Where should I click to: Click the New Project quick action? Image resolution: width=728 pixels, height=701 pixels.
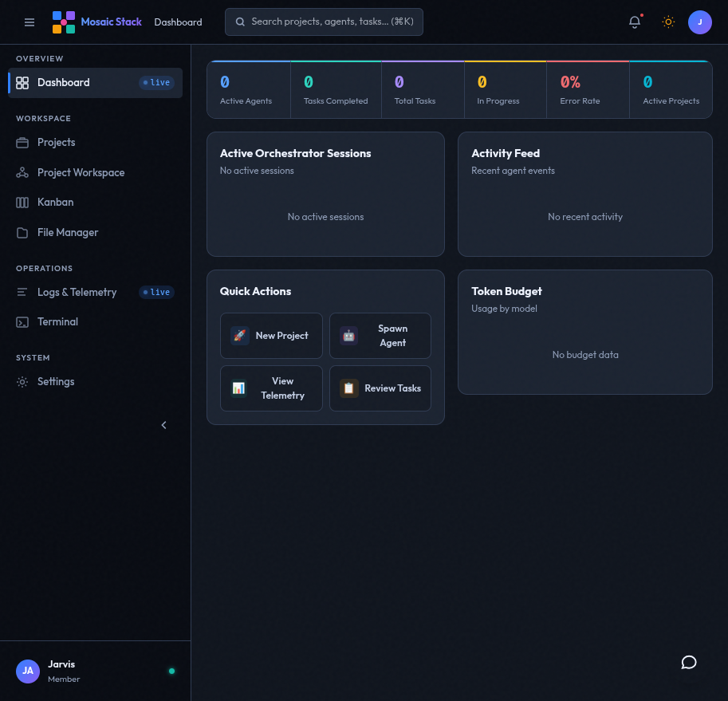tap(271, 336)
